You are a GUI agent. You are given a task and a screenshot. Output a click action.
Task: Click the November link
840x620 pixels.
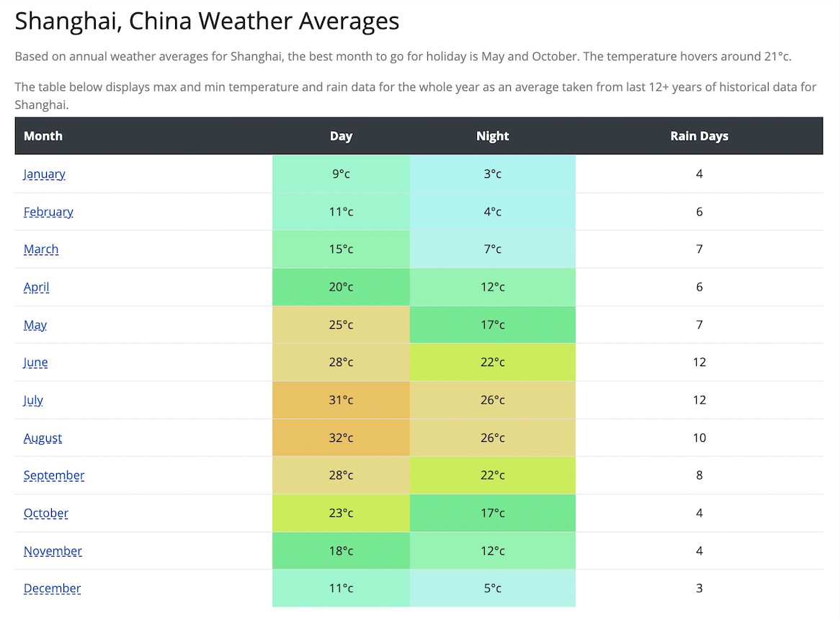tap(53, 551)
